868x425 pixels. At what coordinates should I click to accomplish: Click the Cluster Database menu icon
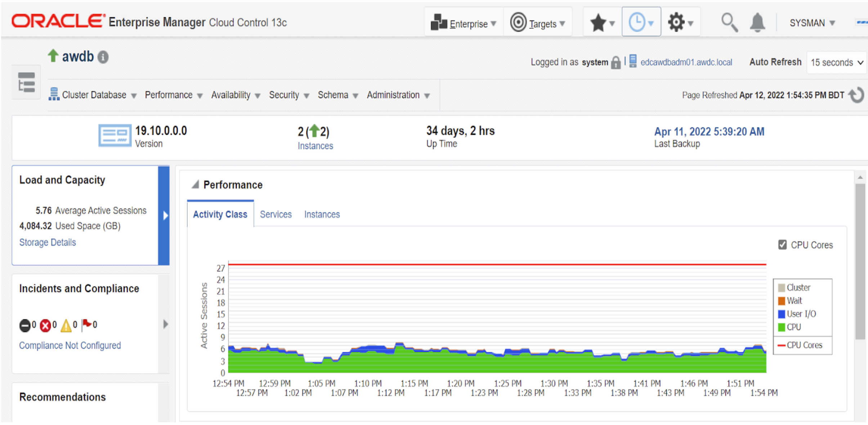tap(54, 94)
